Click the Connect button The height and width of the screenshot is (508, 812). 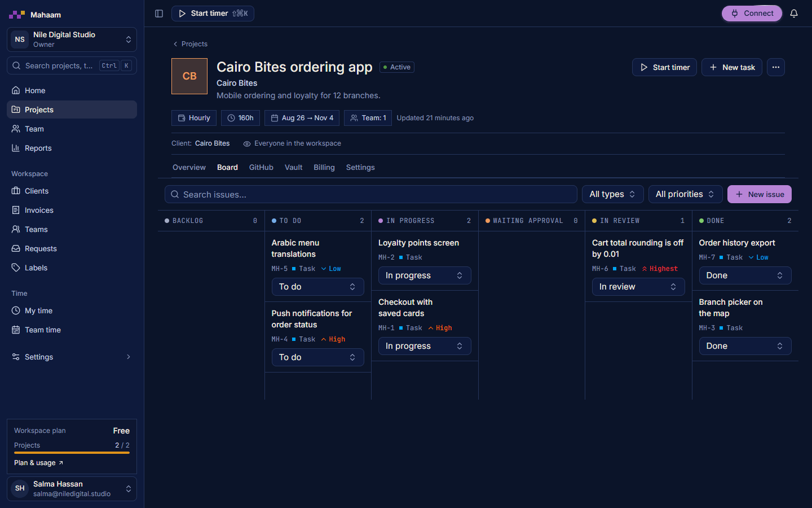[752, 14]
